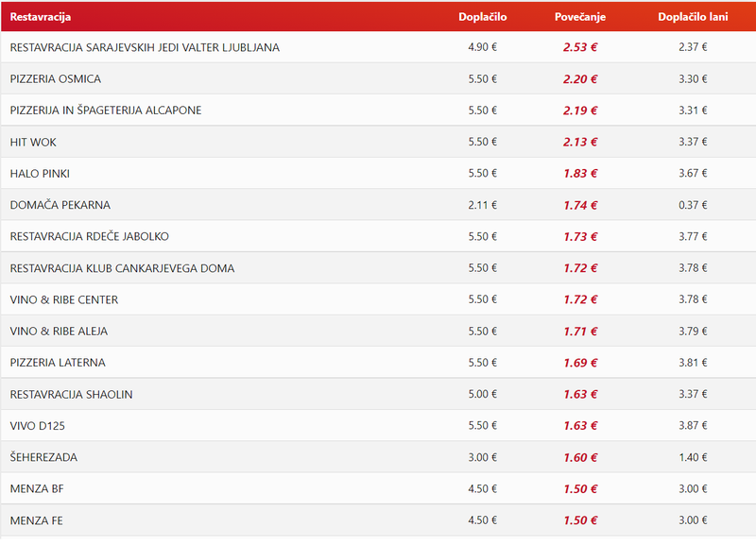Click the 4.50 € doplačilo for Menza BF
Image resolution: width=756 pixels, height=545 pixels.
tap(483, 488)
